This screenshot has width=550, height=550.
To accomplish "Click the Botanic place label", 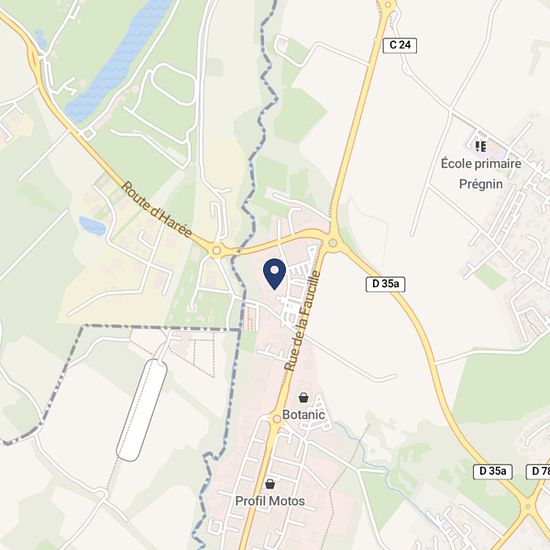I will 303,415.
